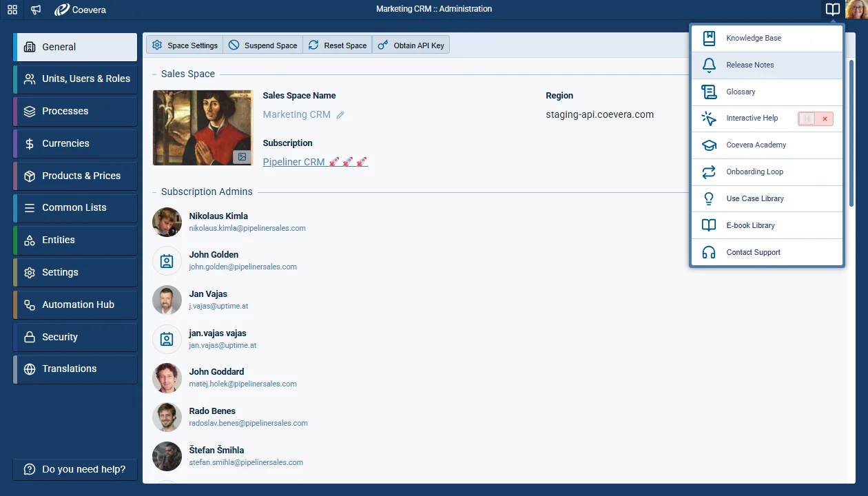This screenshot has height=496, width=868.
Task: Click email john.golden@pipelinersales.com
Action: (x=242, y=267)
